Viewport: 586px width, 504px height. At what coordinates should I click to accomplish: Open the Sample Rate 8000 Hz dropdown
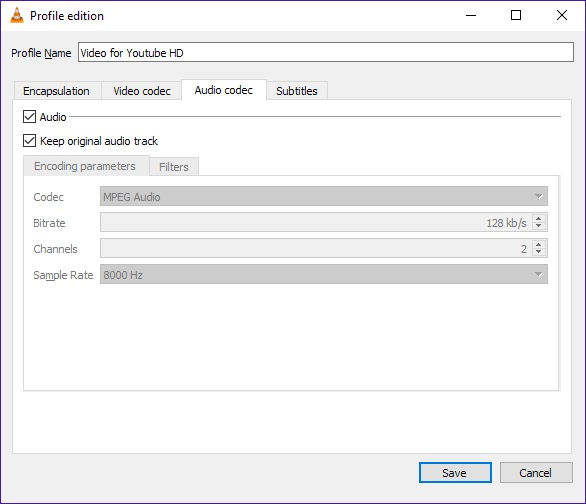tap(324, 275)
